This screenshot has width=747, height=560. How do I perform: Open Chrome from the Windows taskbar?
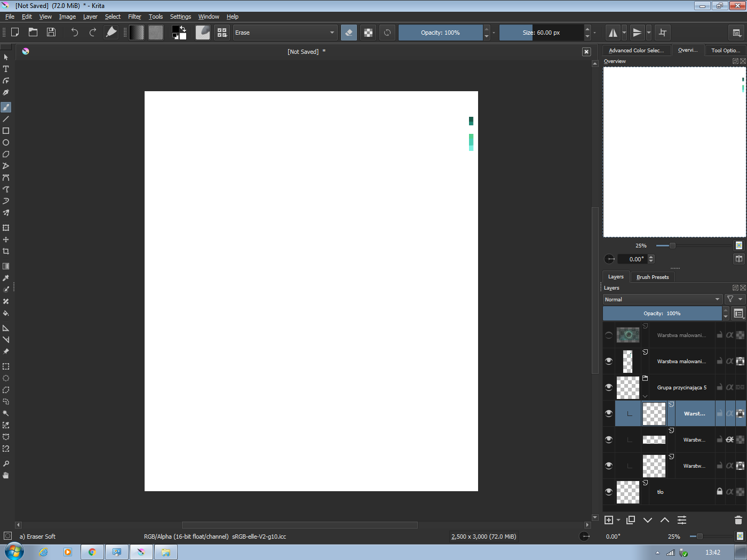coord(92,552)
